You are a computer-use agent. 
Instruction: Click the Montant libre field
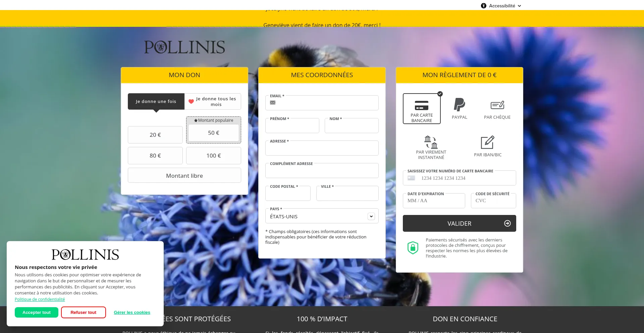(x=184, y=175)
